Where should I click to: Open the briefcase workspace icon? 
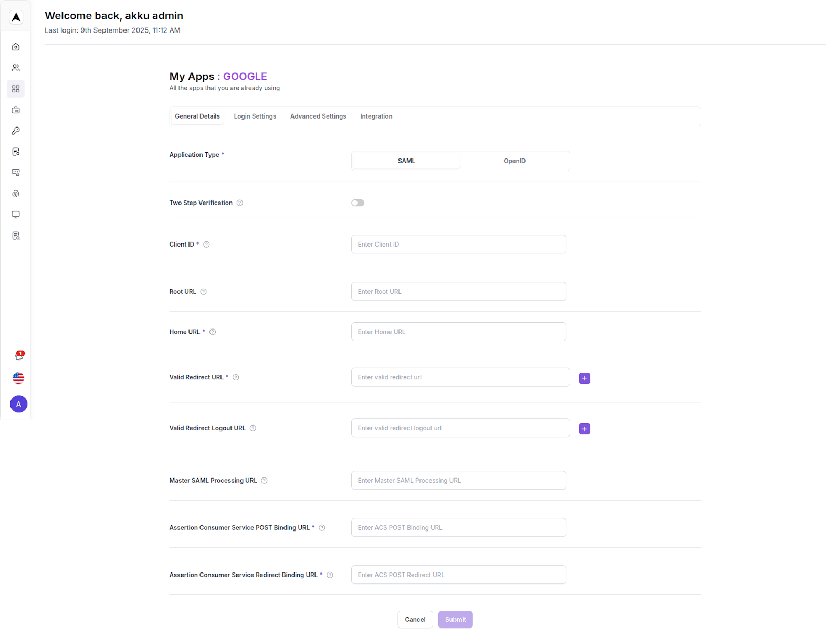pyautogui.click(x=16, y=110)
